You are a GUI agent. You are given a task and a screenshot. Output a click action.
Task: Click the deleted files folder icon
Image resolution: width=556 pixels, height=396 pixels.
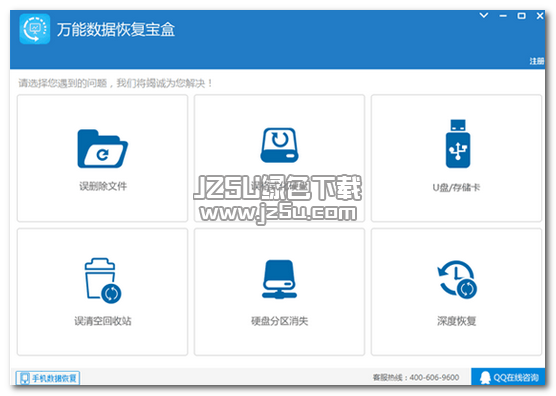(x=102, y=149)
